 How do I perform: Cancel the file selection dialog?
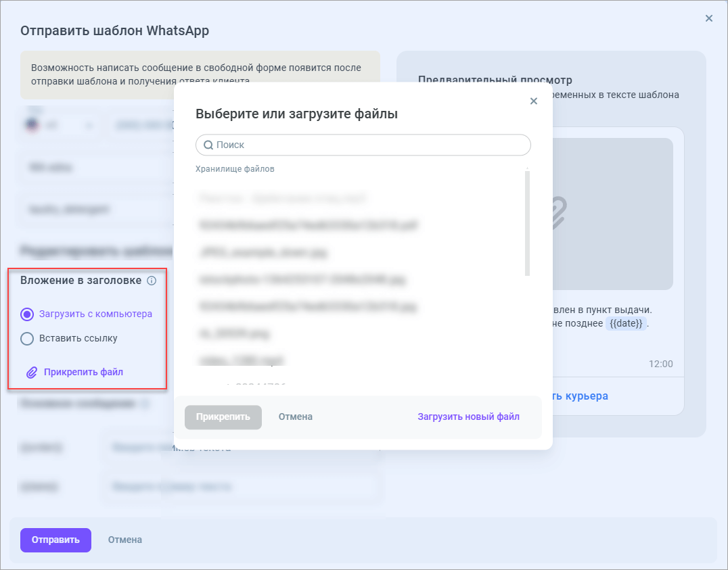[295, 417]
